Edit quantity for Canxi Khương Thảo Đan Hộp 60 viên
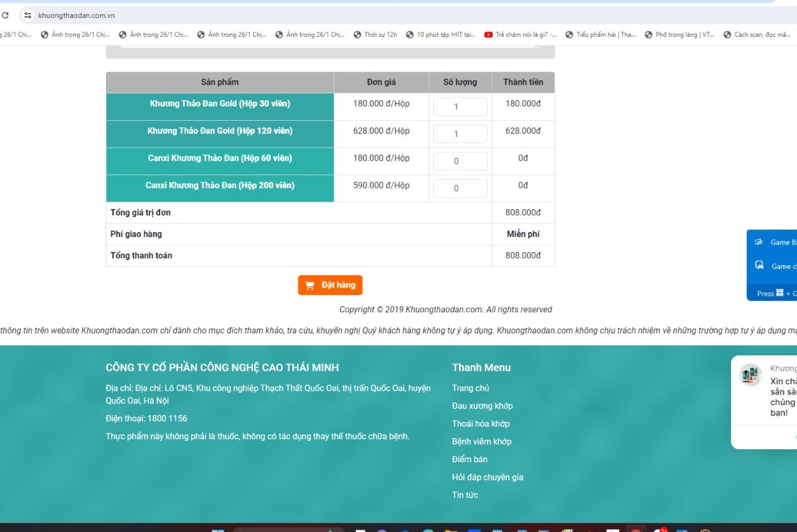The image size is (797, 532). click(460, 161)
